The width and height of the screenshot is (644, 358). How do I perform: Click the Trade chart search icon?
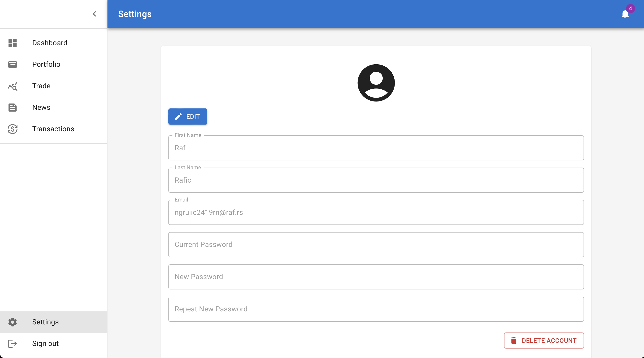pyautogui.click(x=13, y=86)
